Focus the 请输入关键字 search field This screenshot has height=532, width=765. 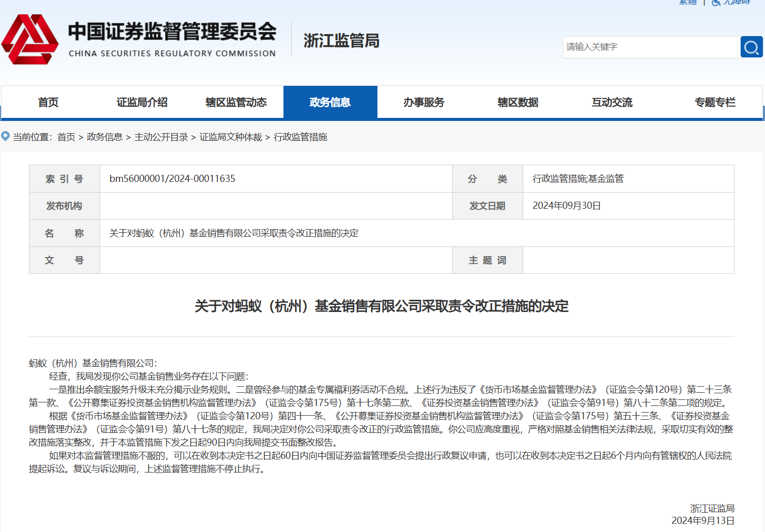click(x=651, y=47)
